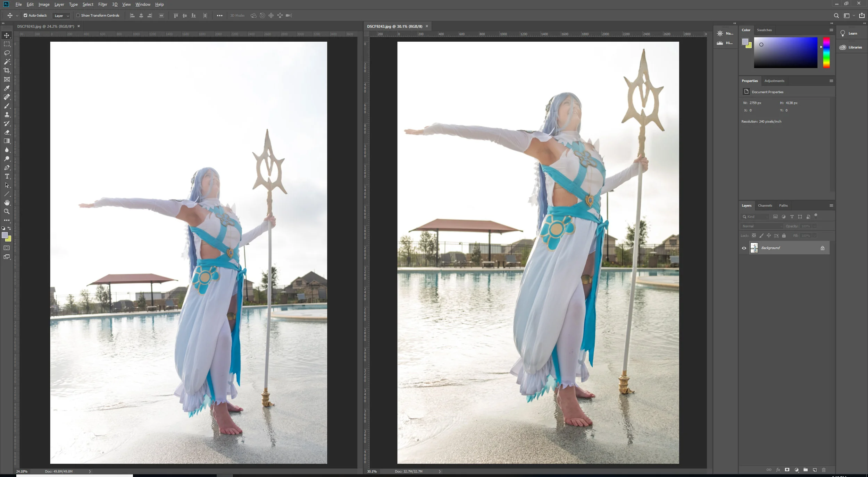Select the Pen tool

click(x=7, y=168)
